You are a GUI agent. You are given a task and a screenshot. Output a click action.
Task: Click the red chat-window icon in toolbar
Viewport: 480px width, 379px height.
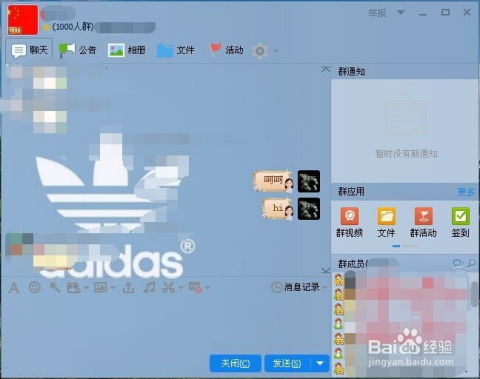(195, 287)
